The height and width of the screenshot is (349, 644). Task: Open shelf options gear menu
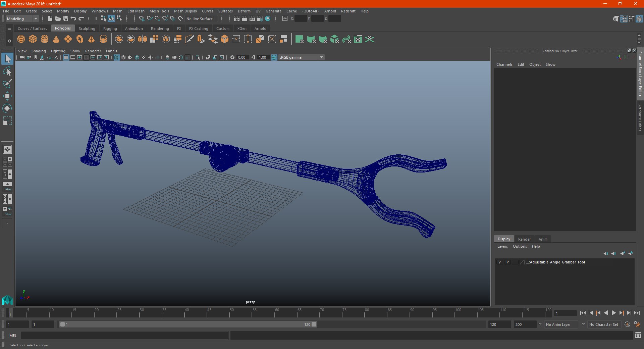(x=9, y=41)
